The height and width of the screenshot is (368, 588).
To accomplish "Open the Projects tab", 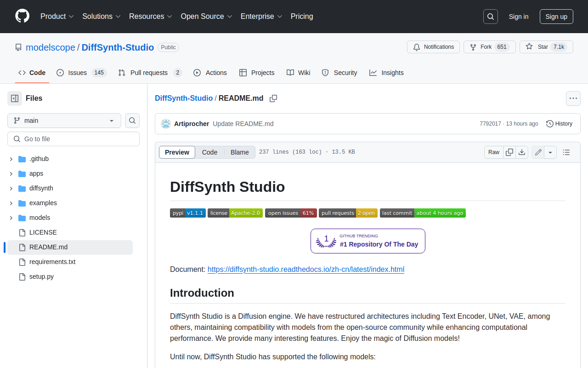I will pyautogui.click(x=257, y=73).
